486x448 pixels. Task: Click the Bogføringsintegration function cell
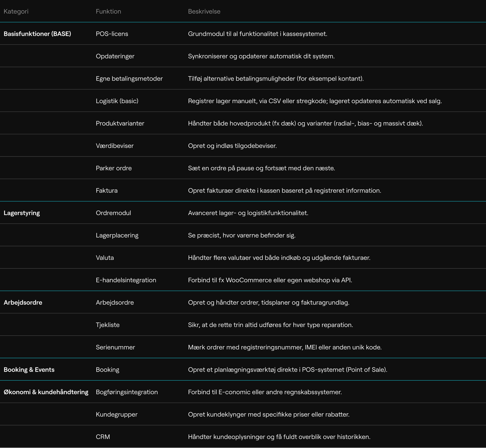point(126,392)
